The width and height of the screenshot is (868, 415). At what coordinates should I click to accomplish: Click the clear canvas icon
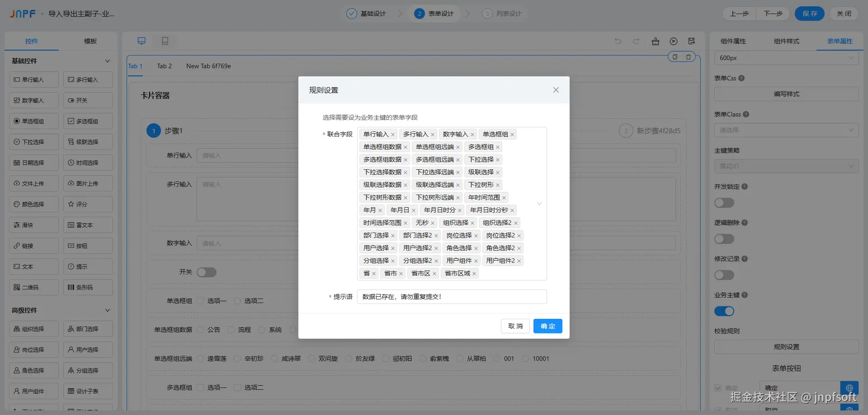pyautogui.click(x=656, y=41)
